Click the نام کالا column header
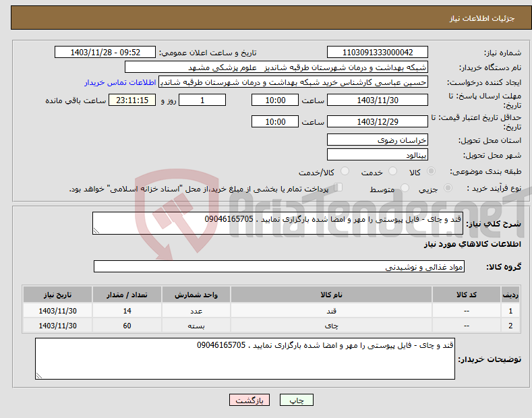The width and height of the screenshot is (532, 418). (331, 295)
